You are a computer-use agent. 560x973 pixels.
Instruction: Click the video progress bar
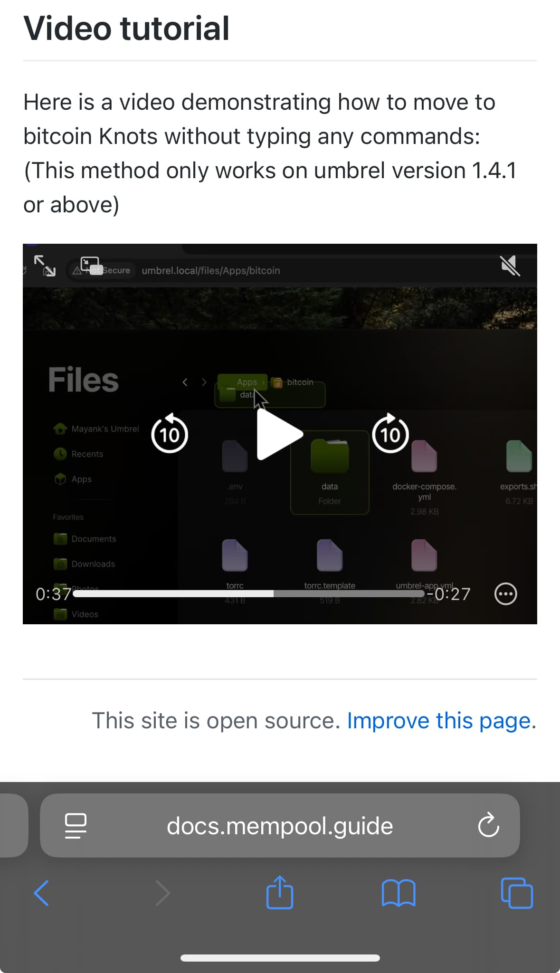[248, 594]
